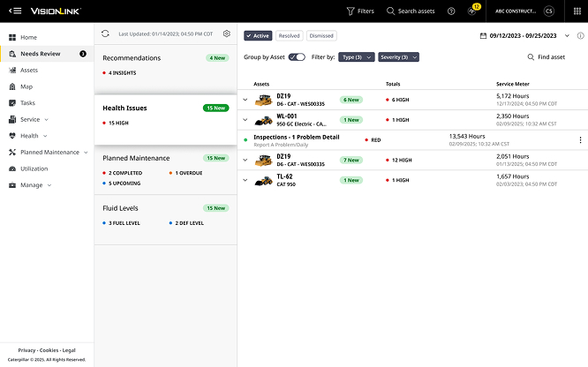The height and width of the screenshot is (367, 588).
Task: Click the Service Meter column header
Action: point(513,84)
